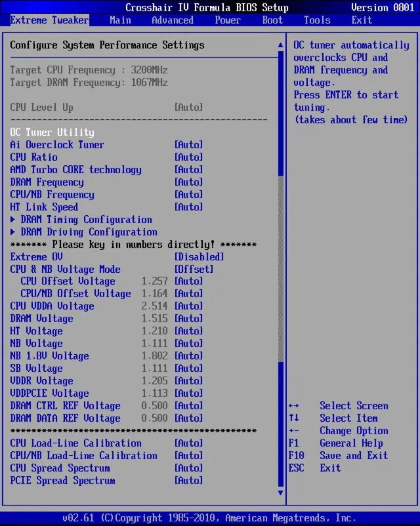This screenshot has height=526, width=420.
Task: Select the Exit tab
Action: pos(362,20)
